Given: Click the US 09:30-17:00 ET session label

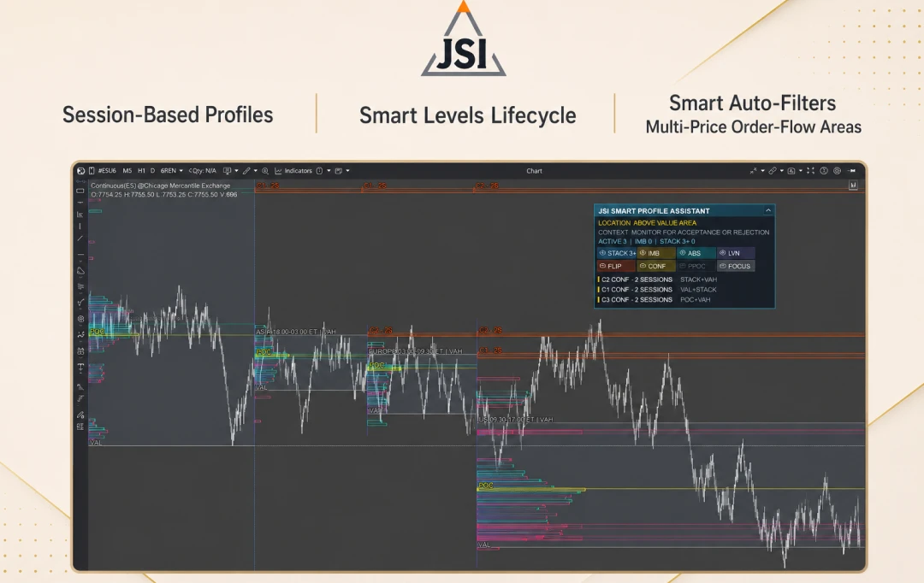Looking at the screenshot, I should [x=516, y=419].
